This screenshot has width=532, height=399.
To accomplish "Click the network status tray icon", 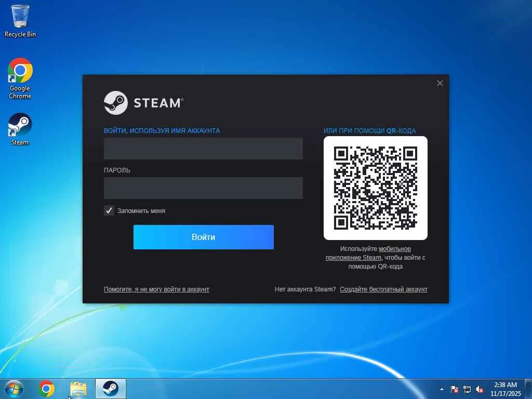I will (467, 389).
